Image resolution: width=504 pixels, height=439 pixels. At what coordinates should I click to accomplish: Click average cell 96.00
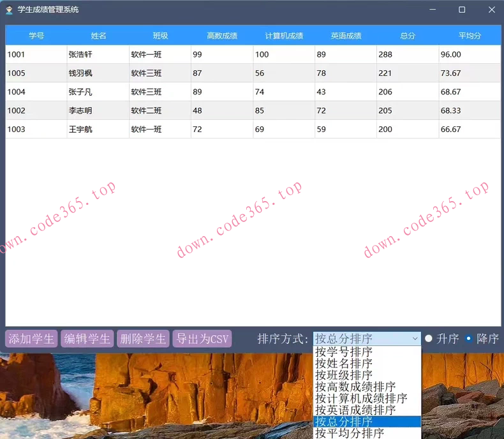click(x=470, y=54)
